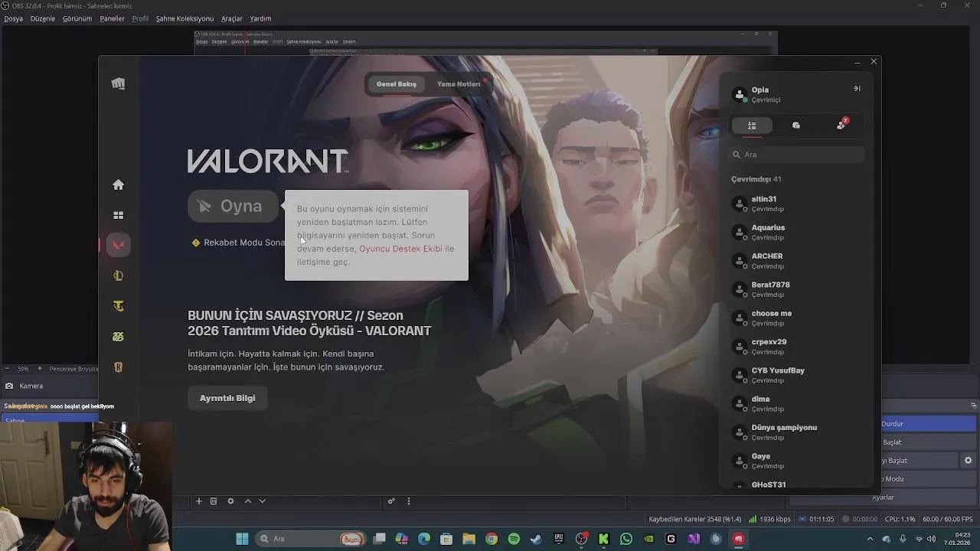Open the all games grid icon in sidebar
980x551 pixels.
118,215
